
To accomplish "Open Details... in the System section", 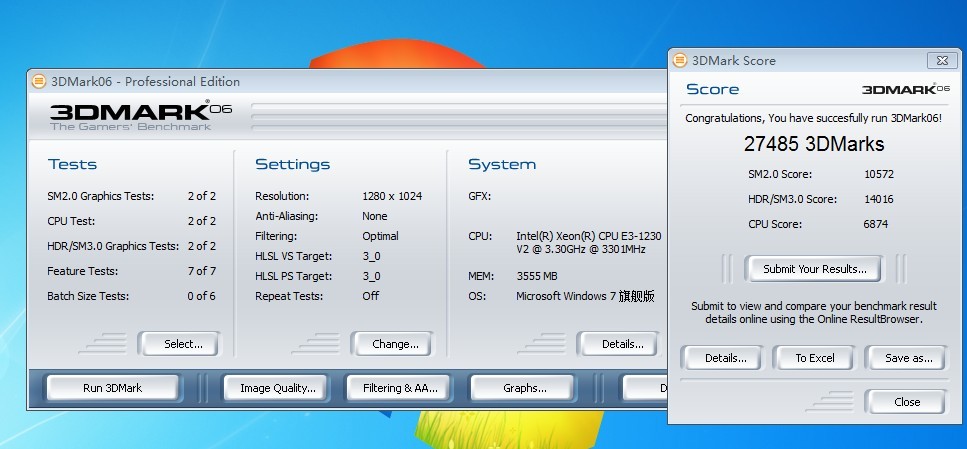I will click(x=622, y=344).
